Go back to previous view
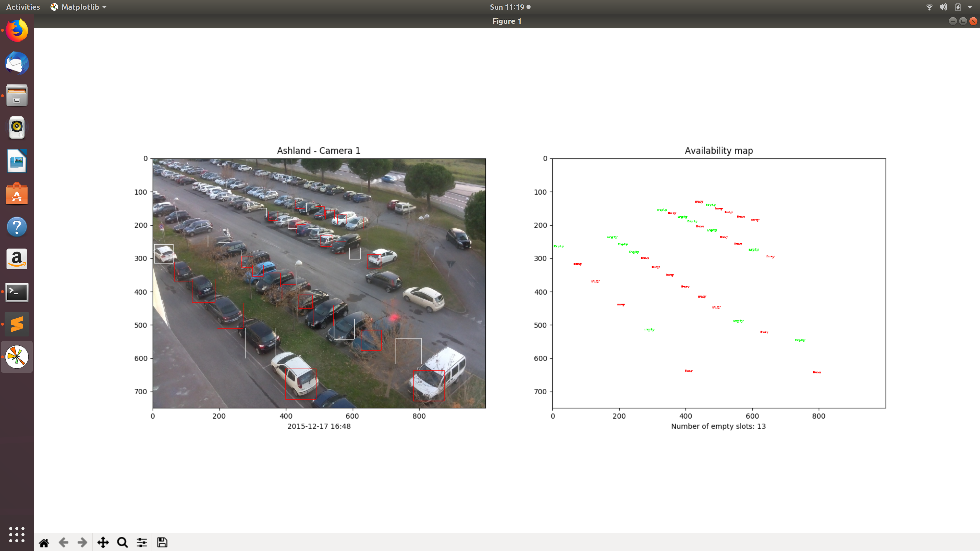This screenshot has height=551, width=980. click(x=64, y=542)
